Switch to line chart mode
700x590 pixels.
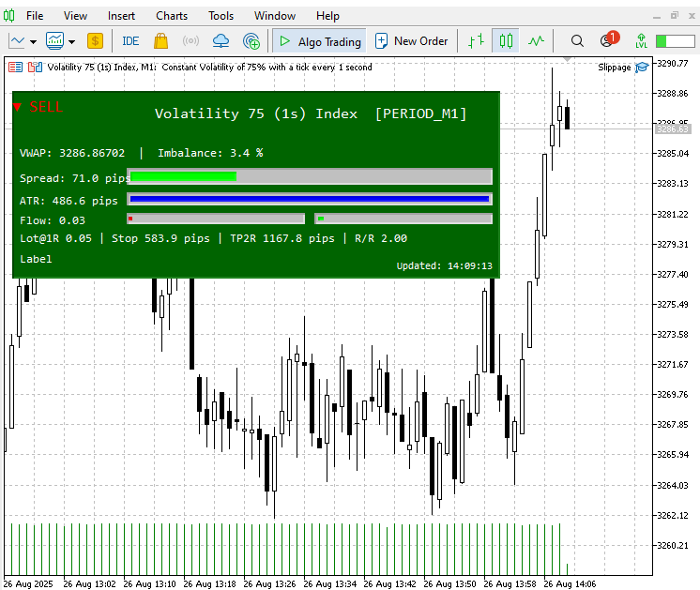tap(536, 41)
